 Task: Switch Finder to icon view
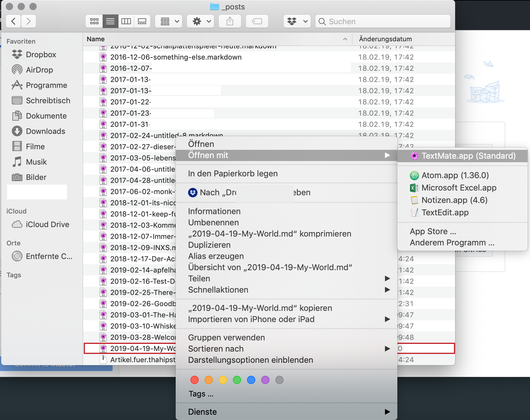click(94, 22)
